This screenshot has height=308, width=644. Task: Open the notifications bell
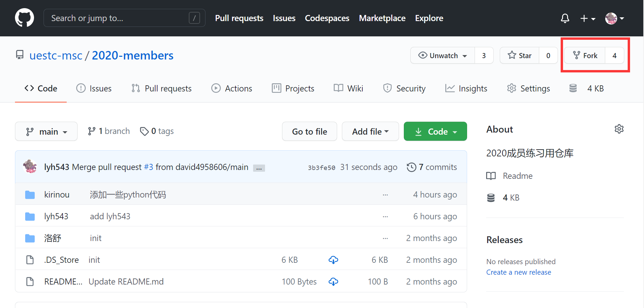point(565,18)
